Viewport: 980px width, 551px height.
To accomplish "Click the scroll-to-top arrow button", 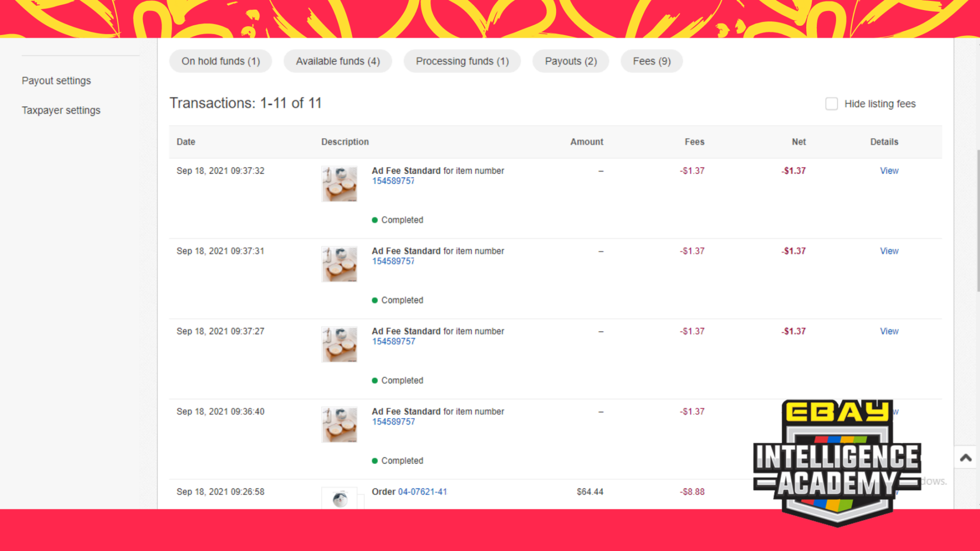I will [x=966, y=458].
